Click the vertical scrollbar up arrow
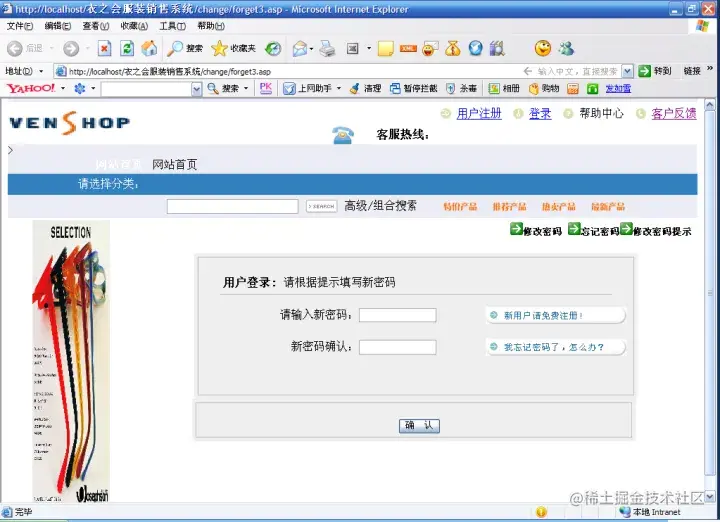This screenshot has width=720, height=522. (x=709, y=106)
